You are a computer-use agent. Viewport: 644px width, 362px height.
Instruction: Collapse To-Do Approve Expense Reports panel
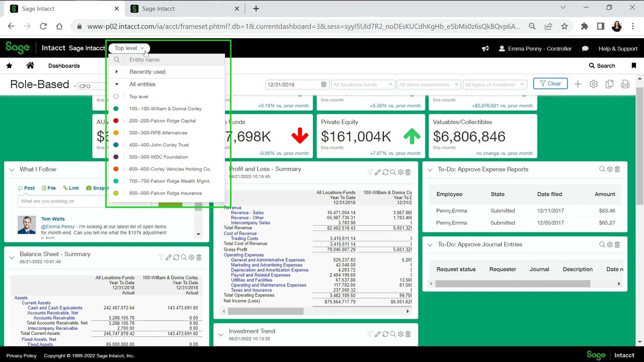point(430,170)
